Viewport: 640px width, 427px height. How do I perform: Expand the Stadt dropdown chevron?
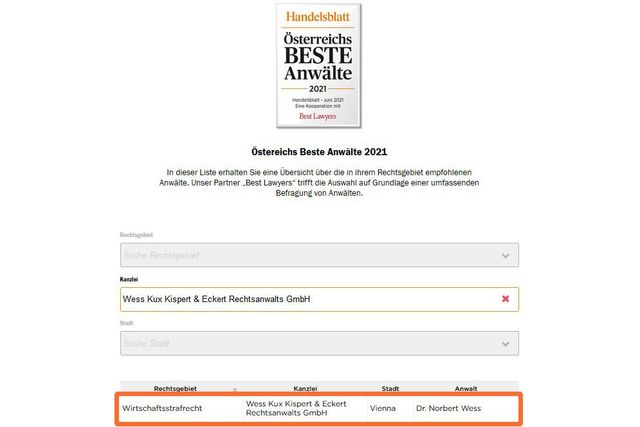[x=505, y=344]
